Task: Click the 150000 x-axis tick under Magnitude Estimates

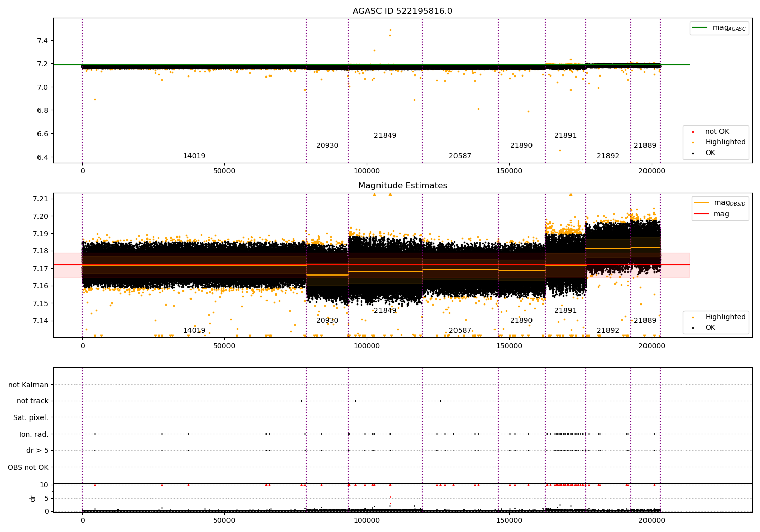Action: tap(509, 346)
